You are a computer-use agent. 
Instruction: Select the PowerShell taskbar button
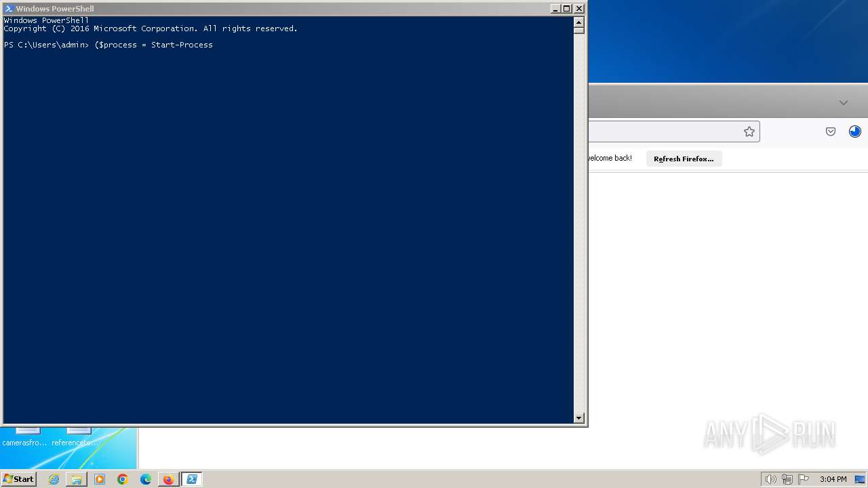[x=192, y=479]
